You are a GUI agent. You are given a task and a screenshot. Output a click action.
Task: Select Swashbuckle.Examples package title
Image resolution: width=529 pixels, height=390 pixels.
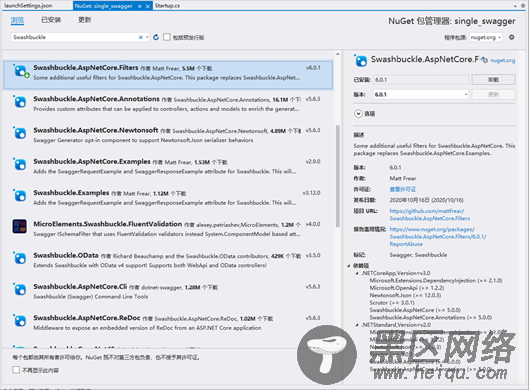[x=71, y=193]
